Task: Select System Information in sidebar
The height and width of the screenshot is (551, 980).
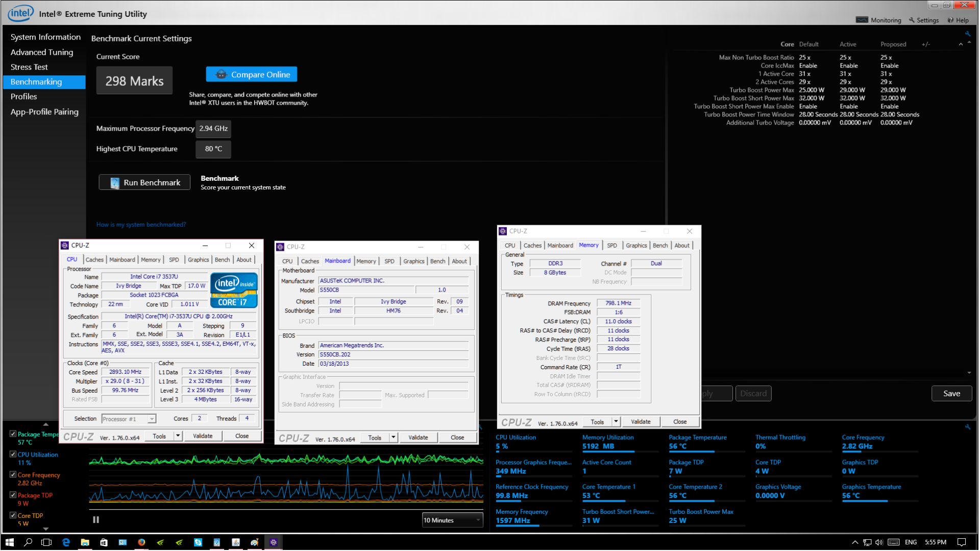Action: click(45, 37)
